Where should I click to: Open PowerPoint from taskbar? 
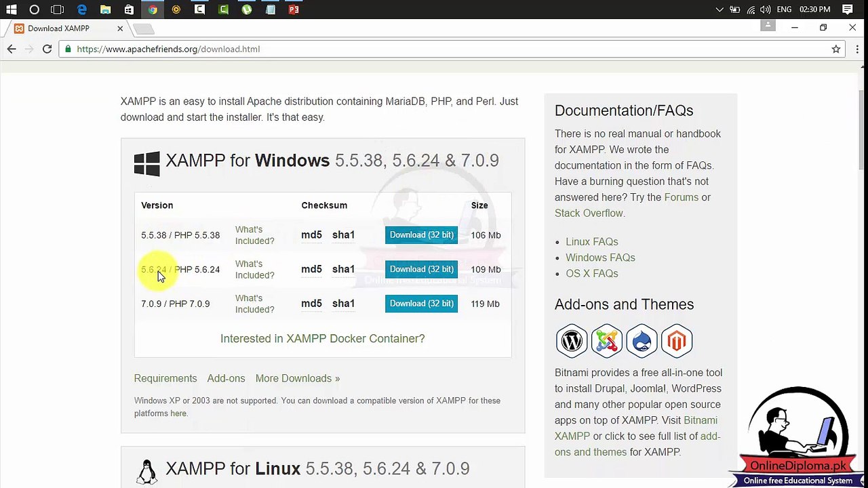294,9
